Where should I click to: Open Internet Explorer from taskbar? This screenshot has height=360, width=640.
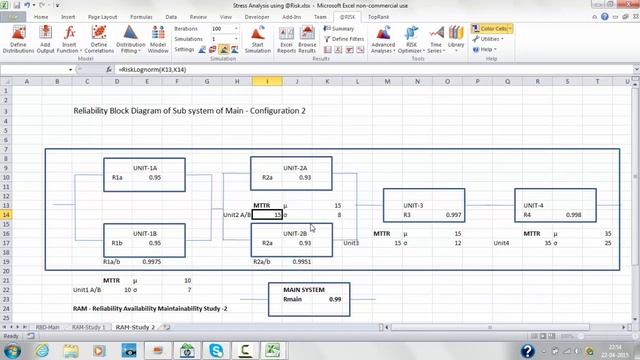(42, 351)
